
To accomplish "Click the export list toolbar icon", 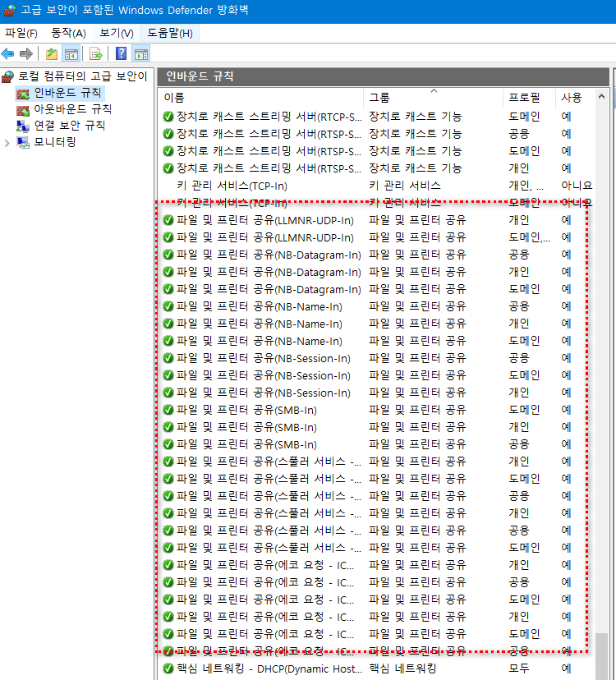I will coord(96,54).
